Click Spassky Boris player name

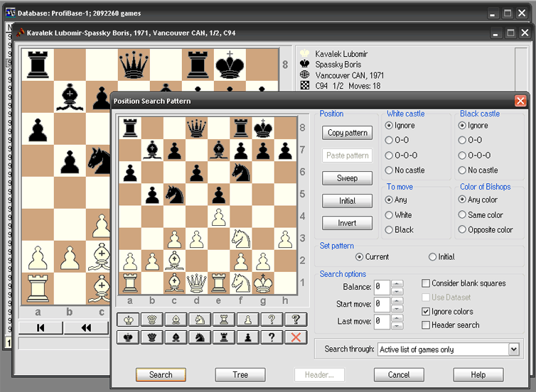click(x=338, y=65)
